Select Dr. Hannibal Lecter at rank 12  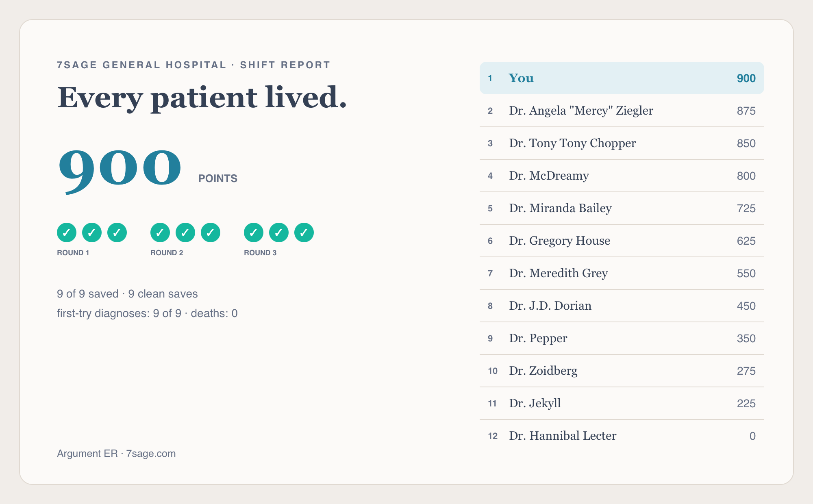[622, 436]
